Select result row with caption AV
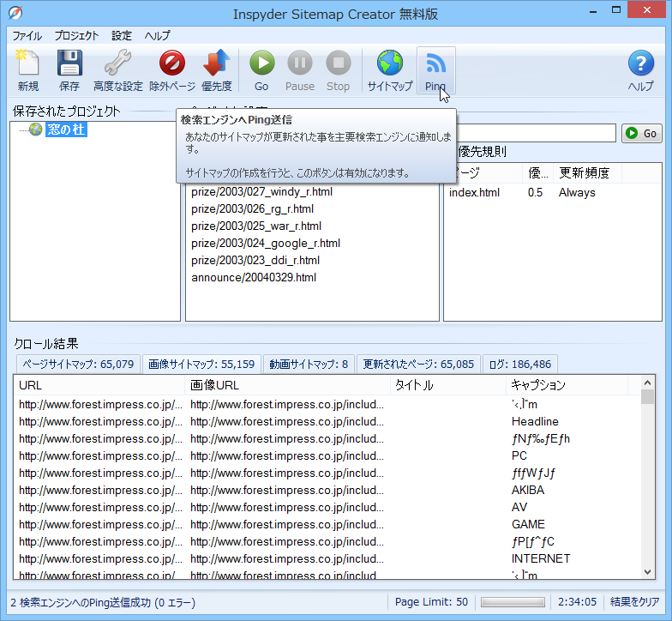Screen dimensions: 672x621 [x=327, y=508]
